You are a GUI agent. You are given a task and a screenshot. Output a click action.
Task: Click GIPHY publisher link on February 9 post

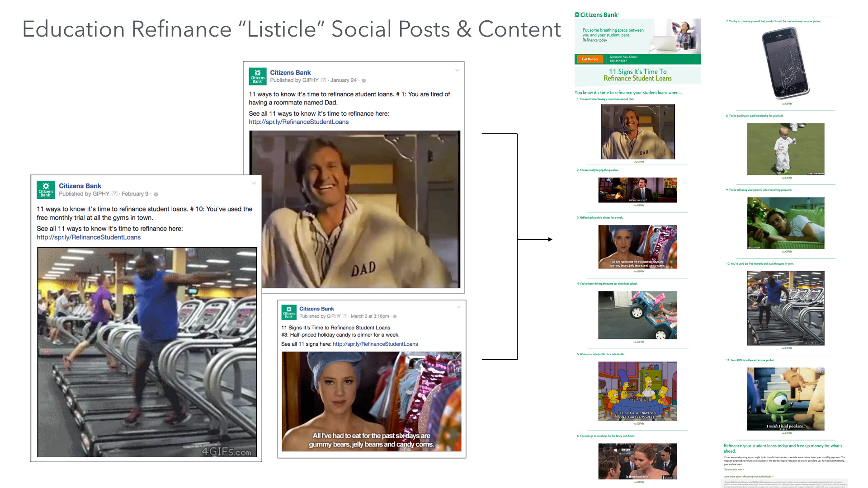point(101,194)
